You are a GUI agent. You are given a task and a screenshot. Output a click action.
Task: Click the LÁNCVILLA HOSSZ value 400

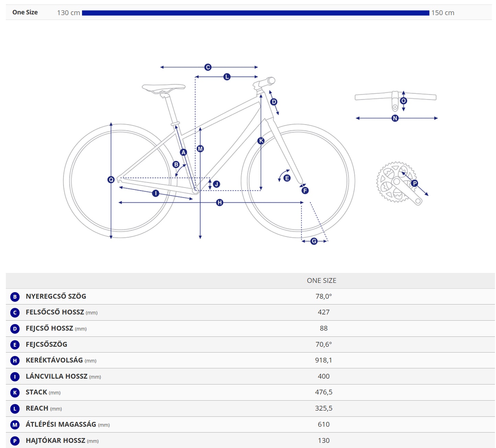[323, 376]
